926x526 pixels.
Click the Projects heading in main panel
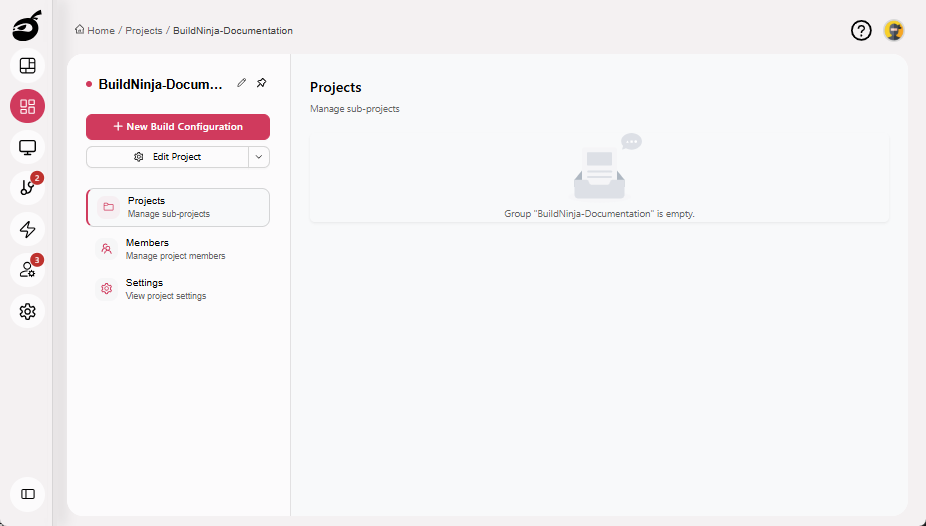[335, 87]
